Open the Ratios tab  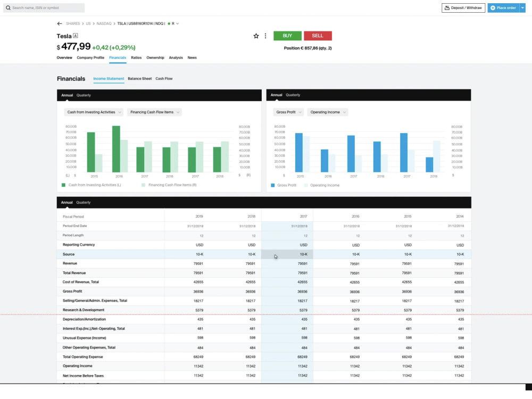pos(136,57)
